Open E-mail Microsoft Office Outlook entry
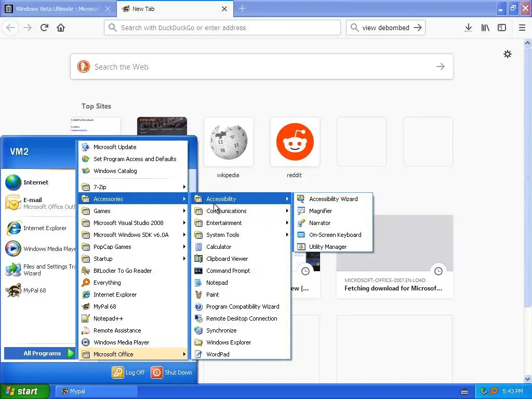The image size is (532, 399). pyautogui.click(x=39, y=203)
